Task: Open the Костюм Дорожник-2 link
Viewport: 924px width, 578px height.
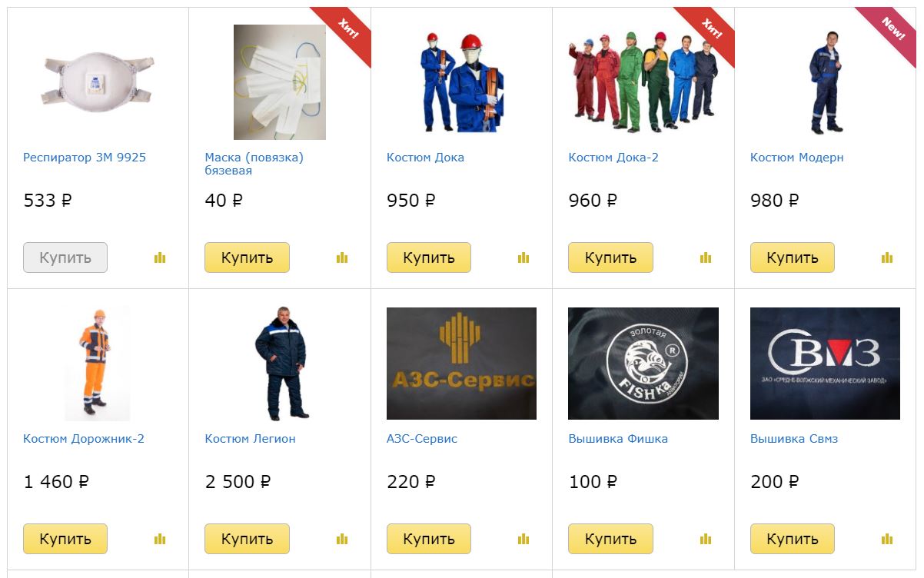Action: (84, 439)
